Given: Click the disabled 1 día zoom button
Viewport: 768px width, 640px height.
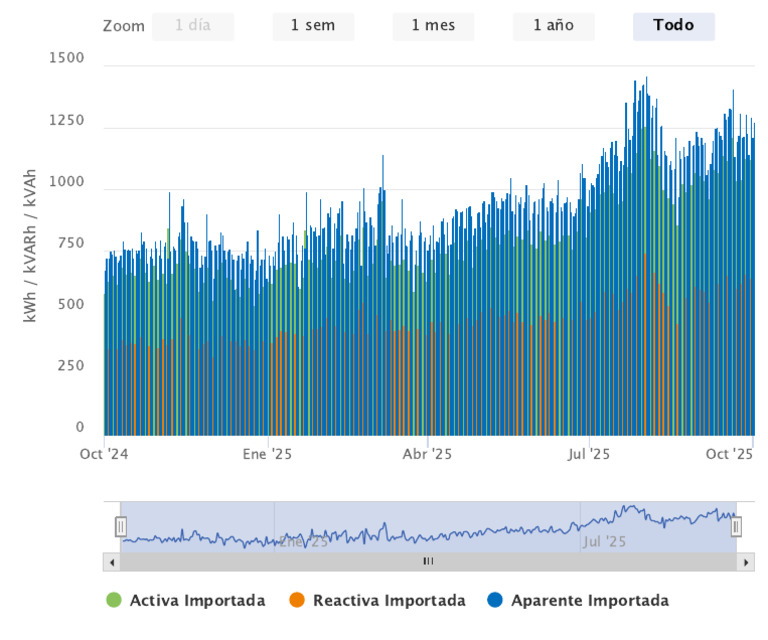Looking at the screenshot, I should pos(193,26).
